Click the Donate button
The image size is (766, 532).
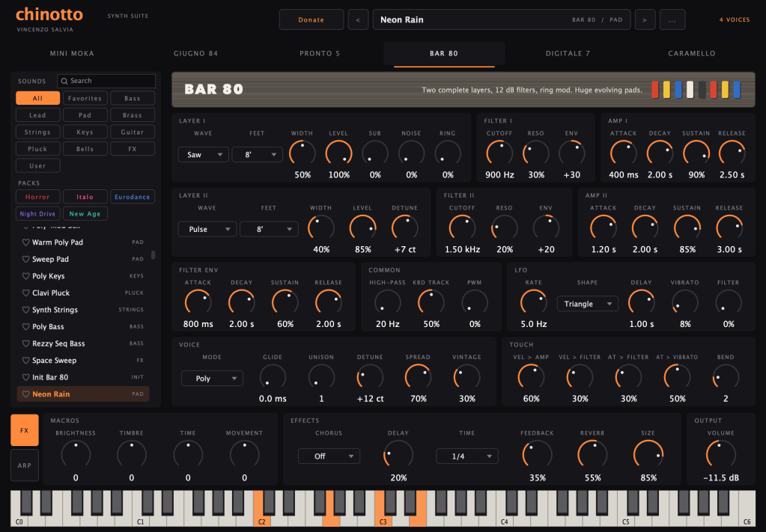click(x=311, y=20)
